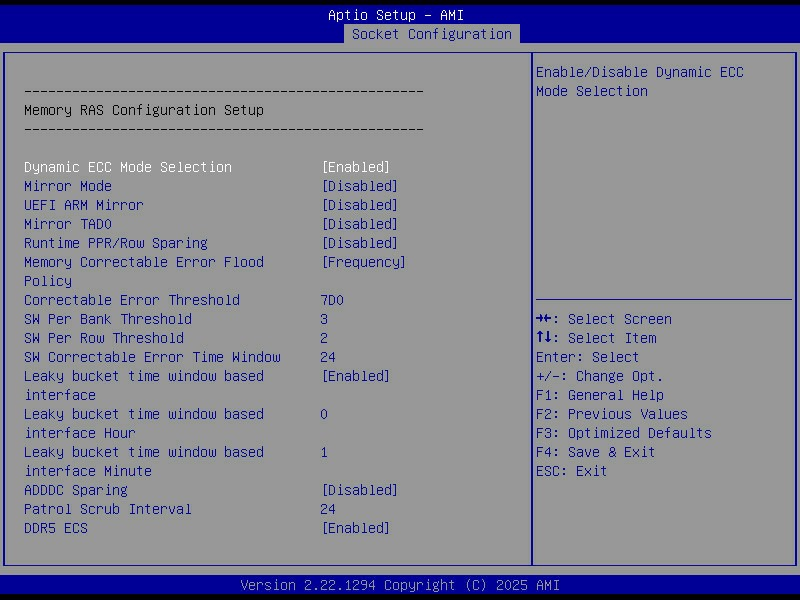
Task: Click F4: Save & Exit hint
Action: coord(595,452)
